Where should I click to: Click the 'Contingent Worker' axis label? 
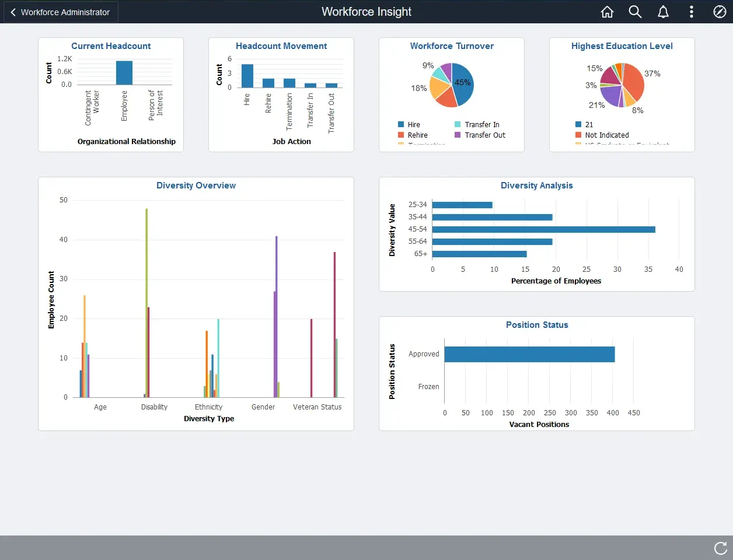pos(92,107)
